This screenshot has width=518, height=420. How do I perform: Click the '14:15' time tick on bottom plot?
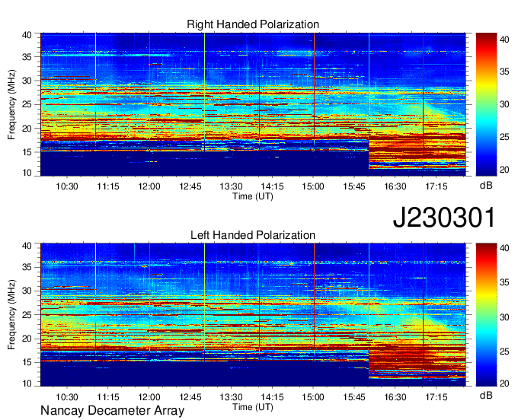(x=272, y=397)
